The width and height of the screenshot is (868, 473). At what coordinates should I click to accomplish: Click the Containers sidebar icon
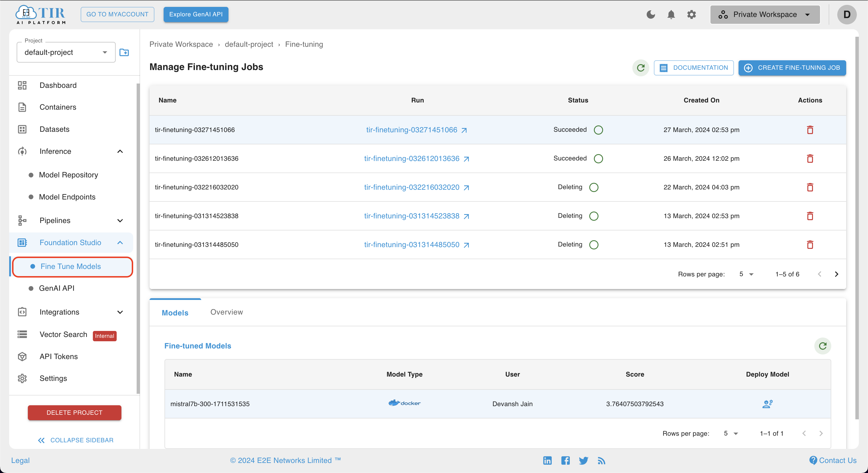[22, 107]
